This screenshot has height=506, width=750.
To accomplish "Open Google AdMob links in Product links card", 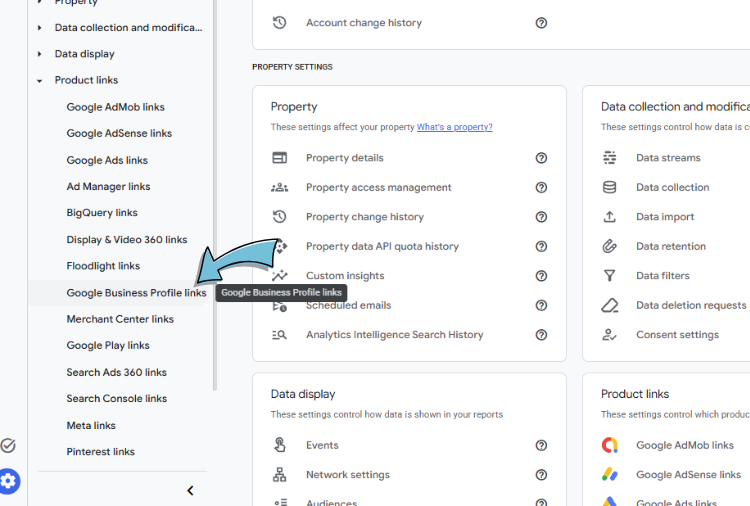I will (685, 445).
